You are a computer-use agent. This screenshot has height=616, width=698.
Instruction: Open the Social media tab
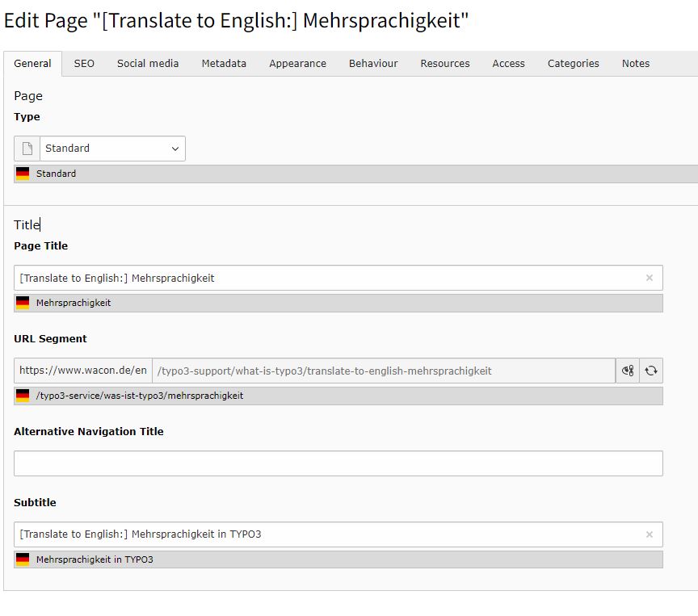click(148, 64)
